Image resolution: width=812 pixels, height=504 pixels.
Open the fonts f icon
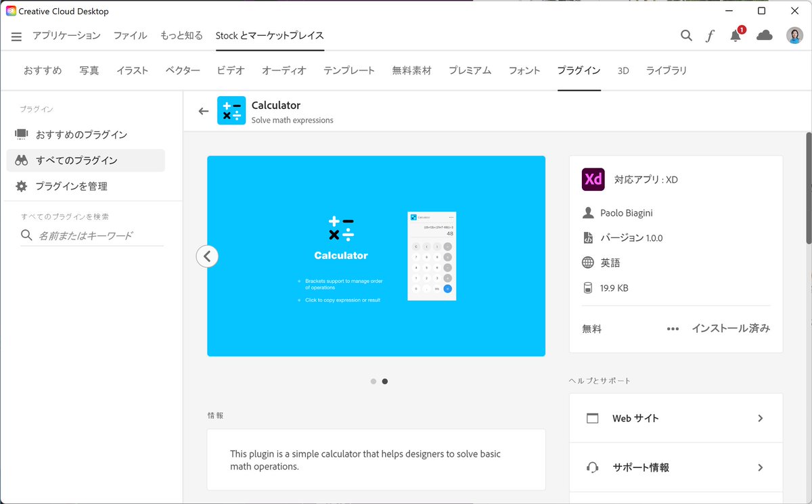point(710,36)
